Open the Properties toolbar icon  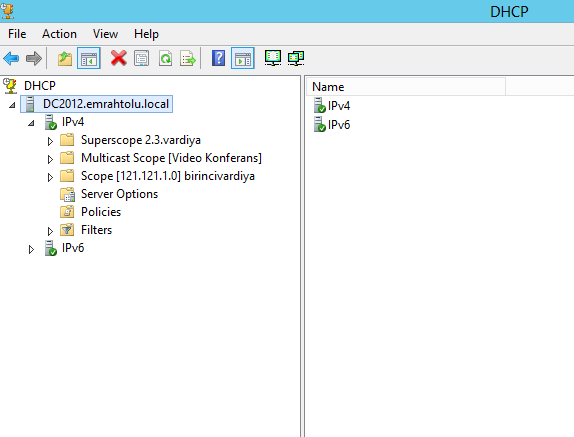coord(142,58)
